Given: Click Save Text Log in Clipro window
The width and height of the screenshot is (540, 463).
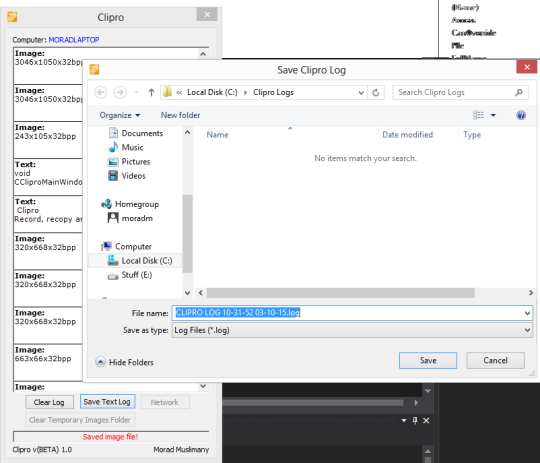Looking at the screenshot, I should click(x=107, y=402).
